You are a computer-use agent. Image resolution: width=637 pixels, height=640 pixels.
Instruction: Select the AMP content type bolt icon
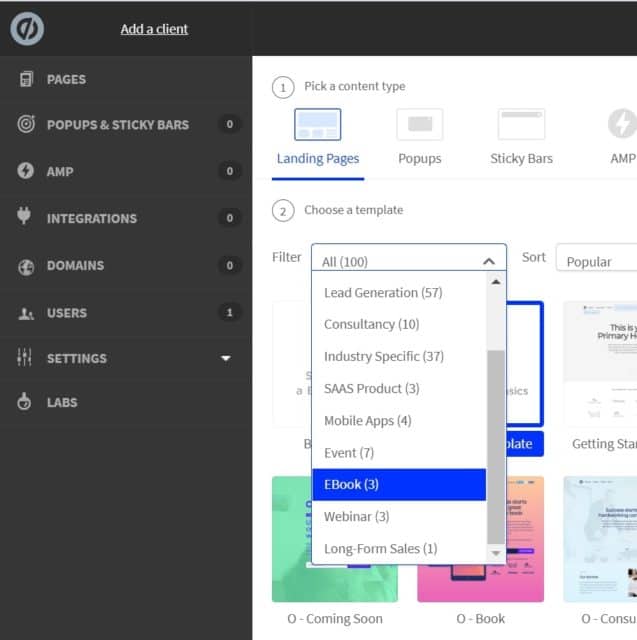pos(622,123)
